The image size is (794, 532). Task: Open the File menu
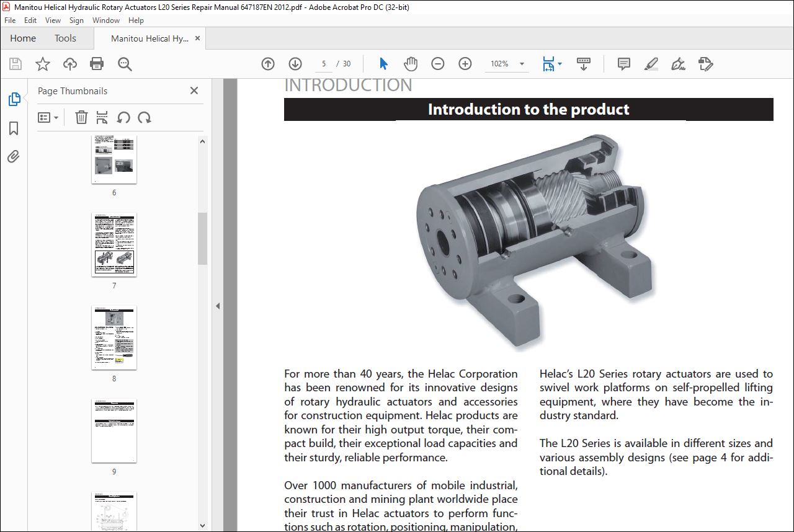[10, 20]
